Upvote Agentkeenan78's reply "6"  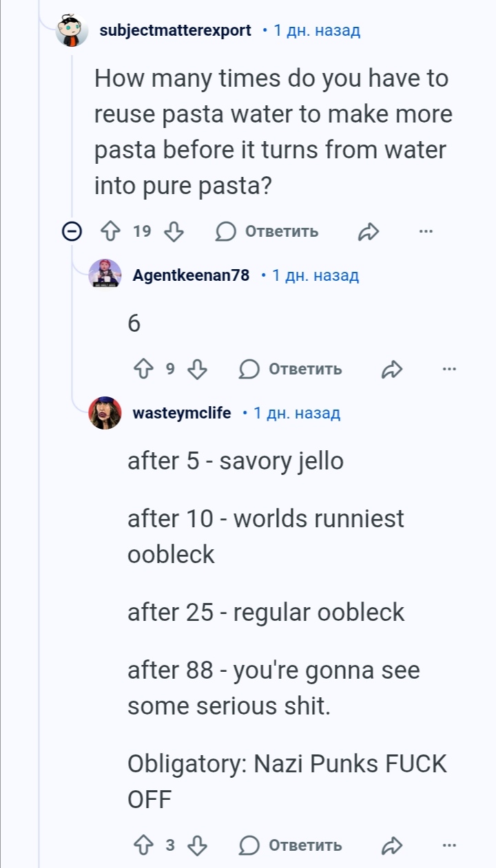click(x=143, y=370)
